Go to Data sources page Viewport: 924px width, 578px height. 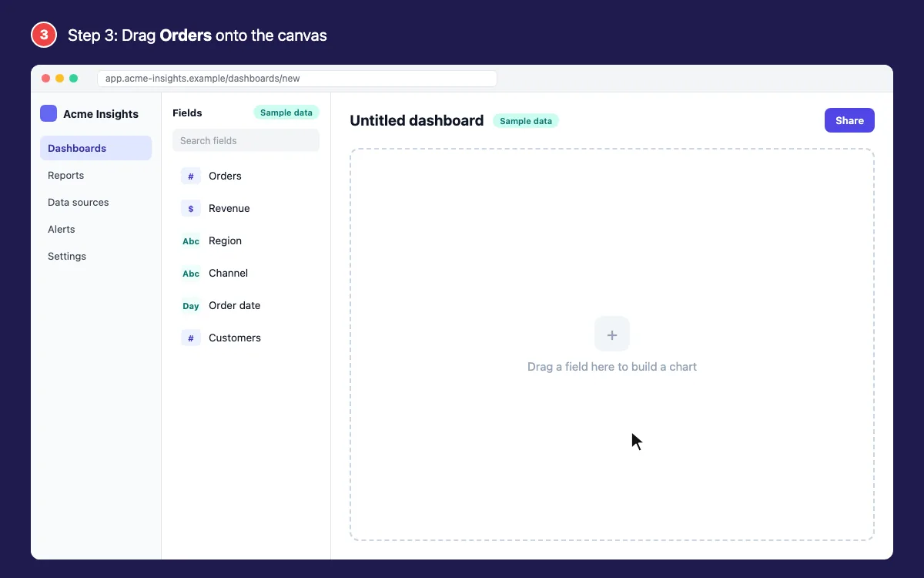95,202
